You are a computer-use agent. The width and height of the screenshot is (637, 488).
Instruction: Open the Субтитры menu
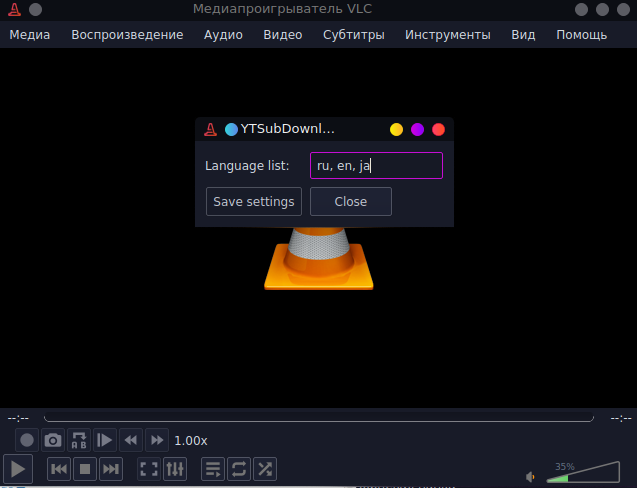[353, 35]
